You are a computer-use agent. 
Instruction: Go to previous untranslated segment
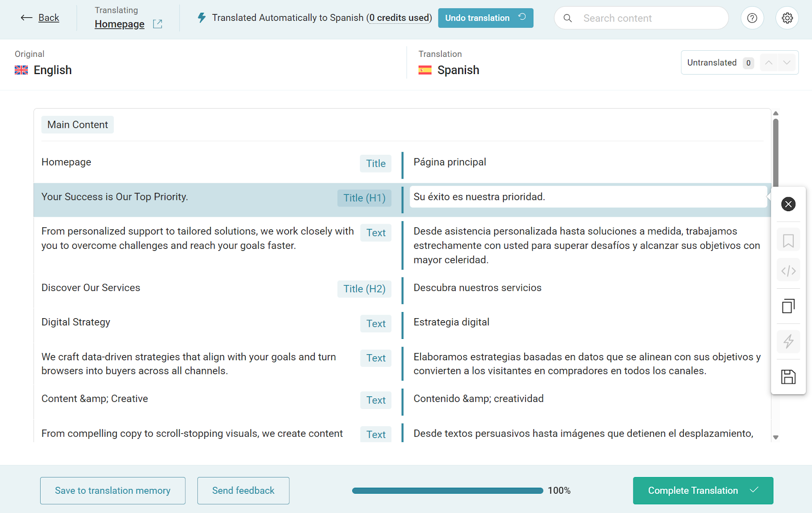pos(769,63)
